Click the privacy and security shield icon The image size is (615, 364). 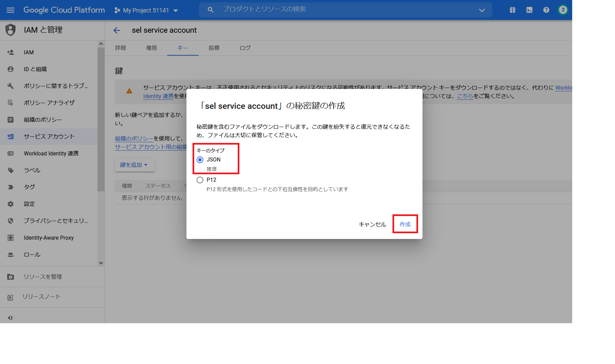click(10, 221)
